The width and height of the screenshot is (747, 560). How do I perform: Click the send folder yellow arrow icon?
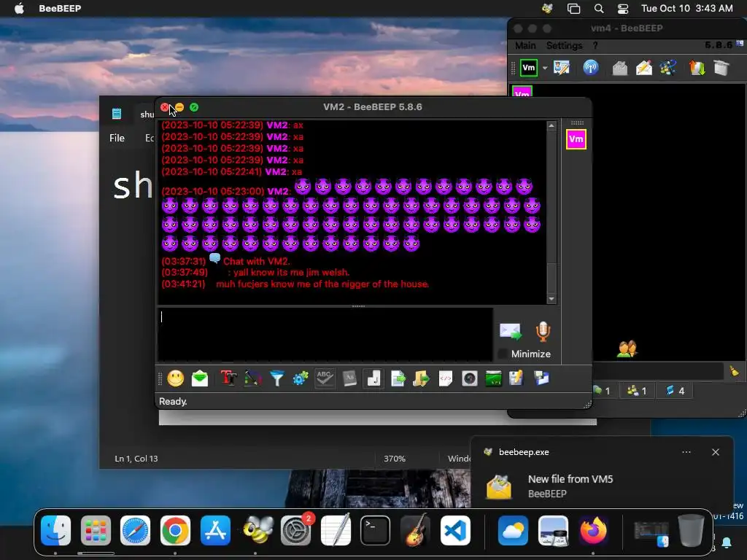(421, 378)
